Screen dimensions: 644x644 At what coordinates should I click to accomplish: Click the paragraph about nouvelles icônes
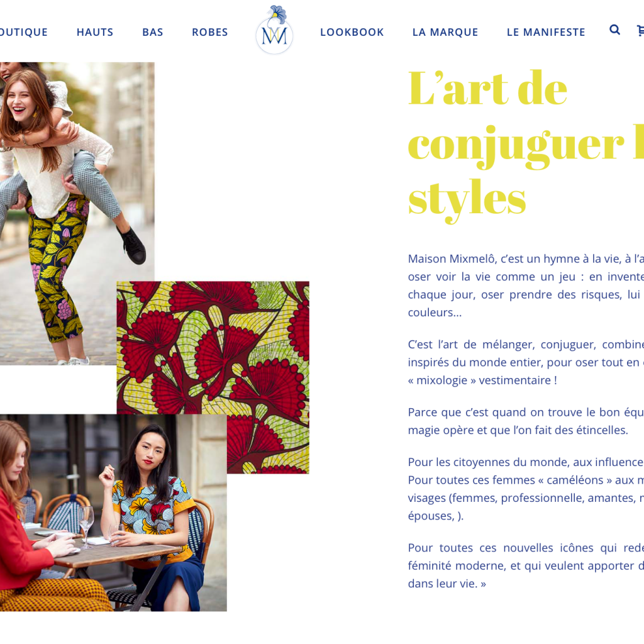pyautogui.click(x=526, y=565)
